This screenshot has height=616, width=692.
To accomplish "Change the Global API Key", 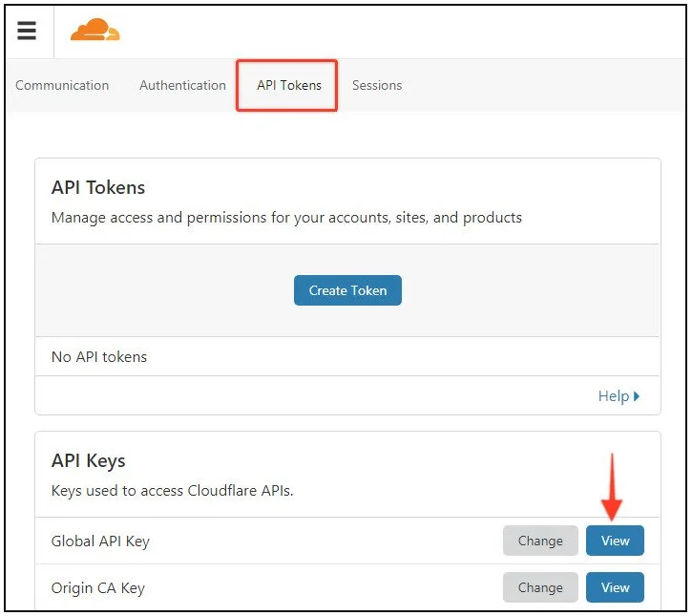I will click(540, 541).
